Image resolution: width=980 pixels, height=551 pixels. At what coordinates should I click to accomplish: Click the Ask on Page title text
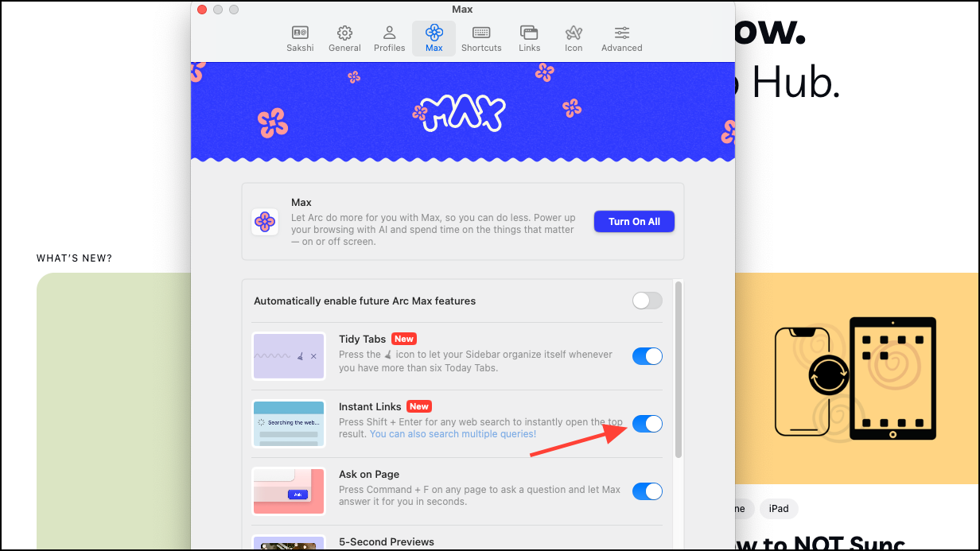[369, 475]
